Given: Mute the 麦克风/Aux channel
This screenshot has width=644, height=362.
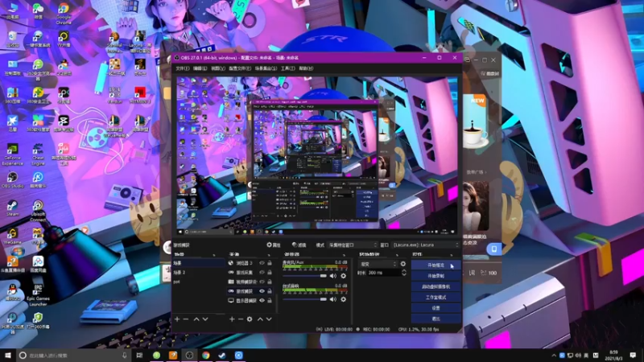Looking at the screenshot, I should (333, 276).
